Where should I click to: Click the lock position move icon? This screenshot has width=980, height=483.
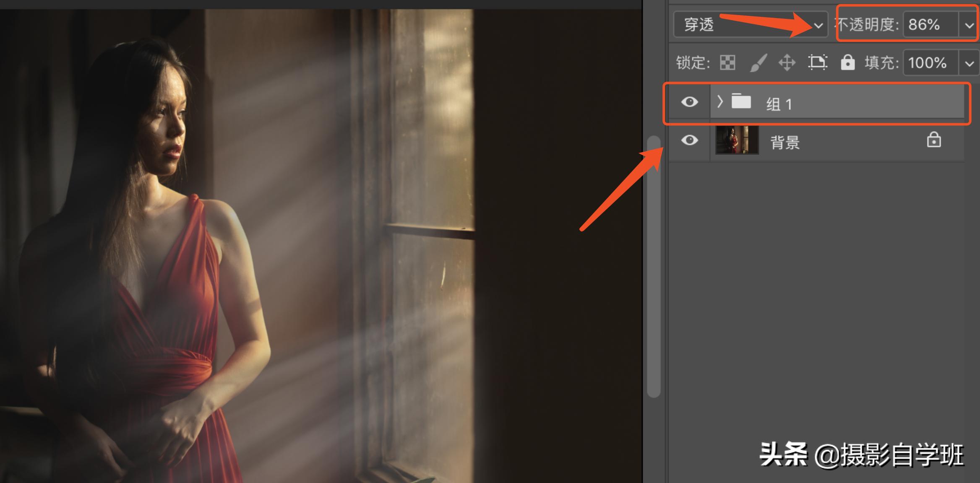pyautogui.click(x=787, y=63)
